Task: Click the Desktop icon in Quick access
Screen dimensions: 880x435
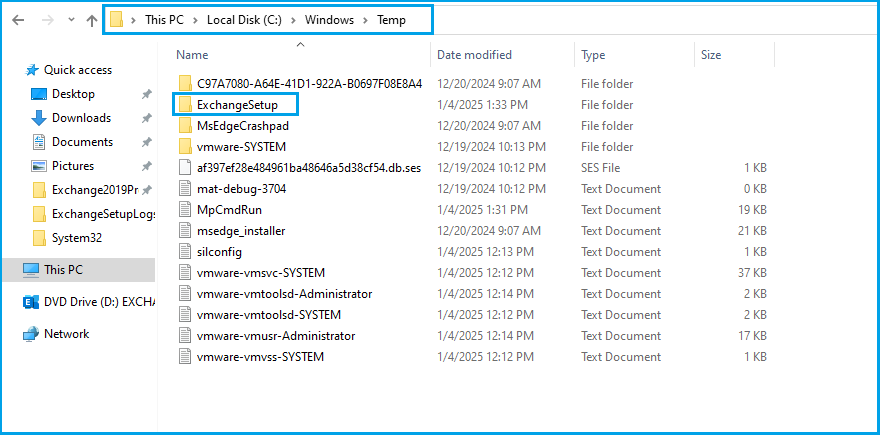Action: pos(40,94)
